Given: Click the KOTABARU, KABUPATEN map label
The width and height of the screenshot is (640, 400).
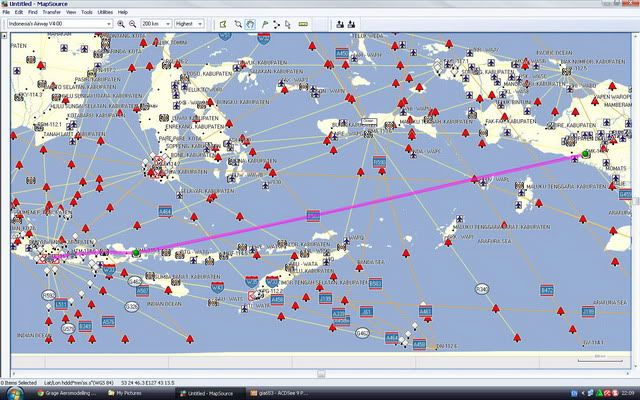Looking at the screenshot, I should coord(96,116).
